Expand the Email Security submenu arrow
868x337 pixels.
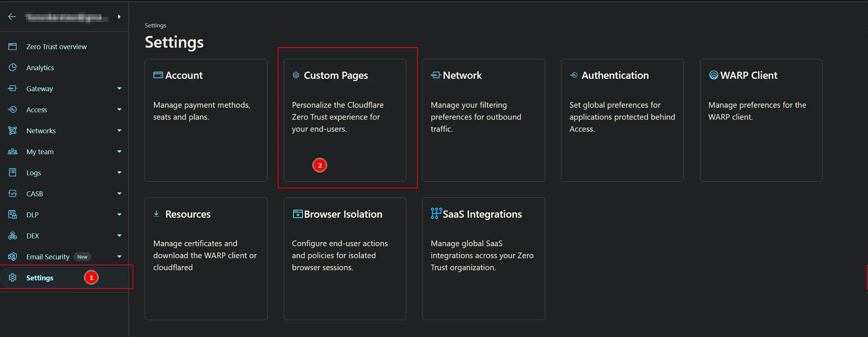(x=119, y=257)
